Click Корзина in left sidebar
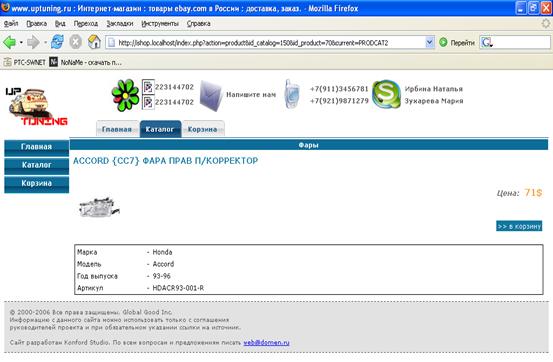 tap(36, 184)
